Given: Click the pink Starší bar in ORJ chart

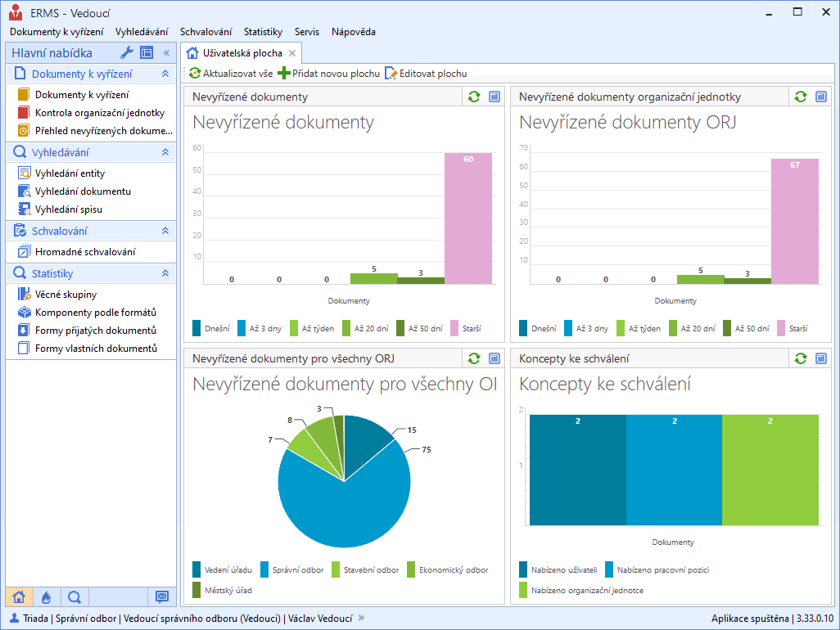Looking at the screenshot, I should click(x=794, y=221).
